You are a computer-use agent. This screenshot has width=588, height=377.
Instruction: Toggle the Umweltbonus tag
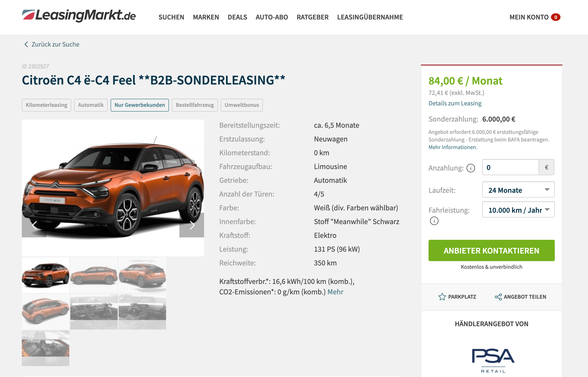click(242, 105)
